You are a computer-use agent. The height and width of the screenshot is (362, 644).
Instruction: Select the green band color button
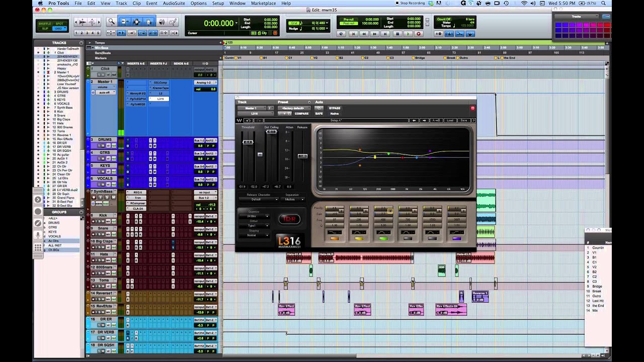[383, 238]
